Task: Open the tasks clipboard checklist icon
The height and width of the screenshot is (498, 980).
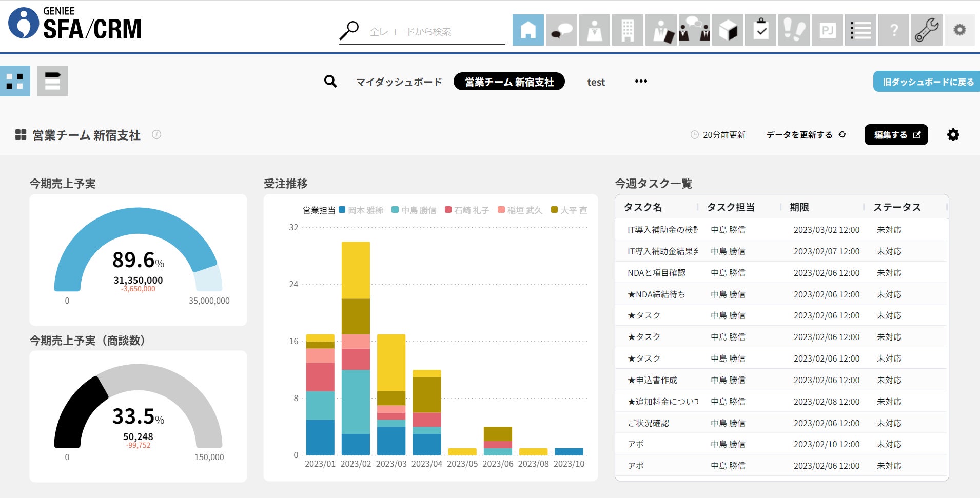Action: [x=760, y=30]
